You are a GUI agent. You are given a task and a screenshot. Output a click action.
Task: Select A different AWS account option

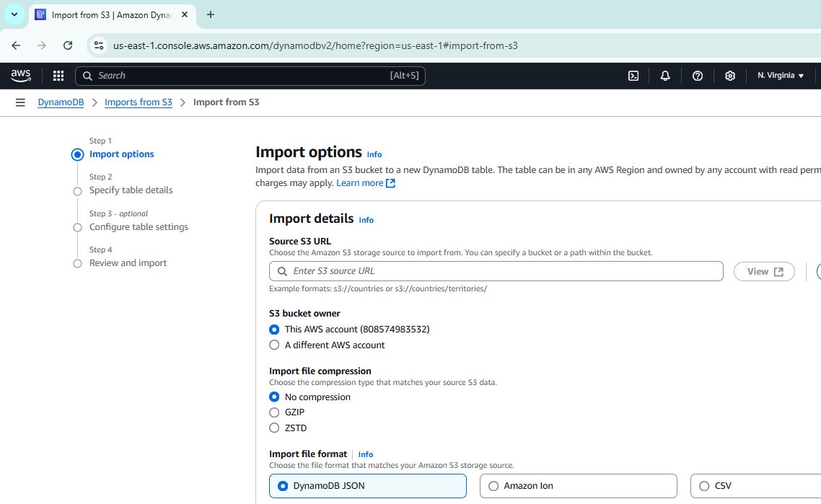[x=274, y=345]
